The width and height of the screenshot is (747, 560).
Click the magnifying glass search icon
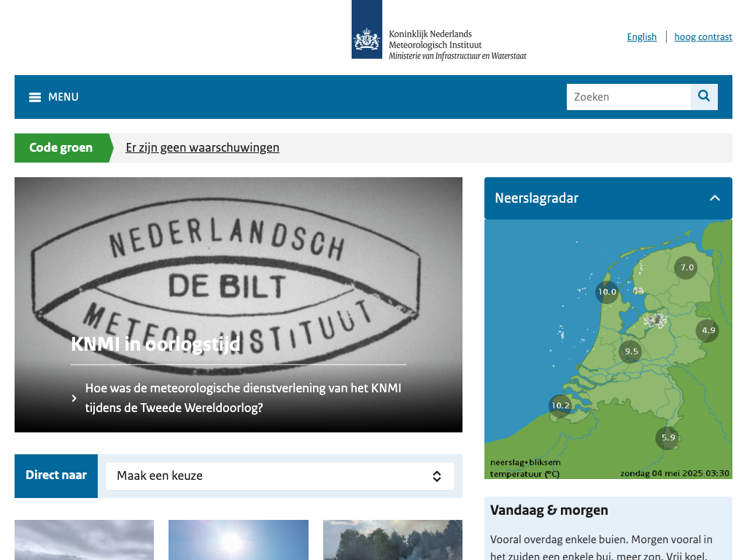click(x=704, y=96)
